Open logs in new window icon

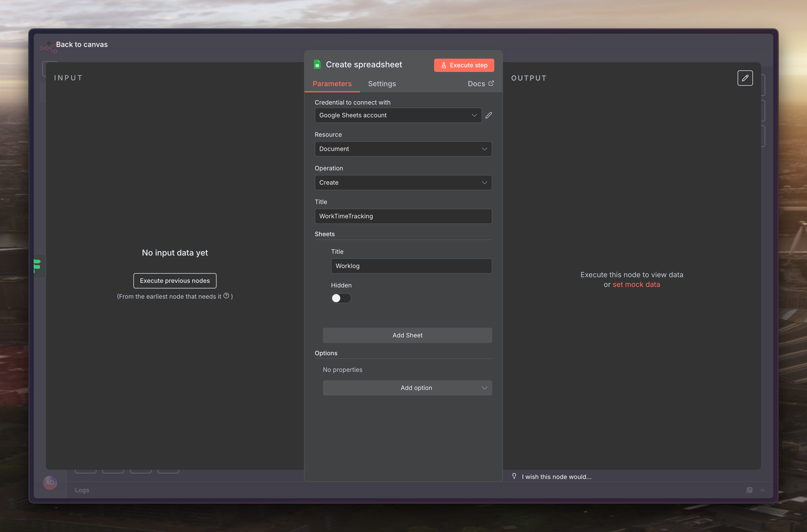point(749,490)
